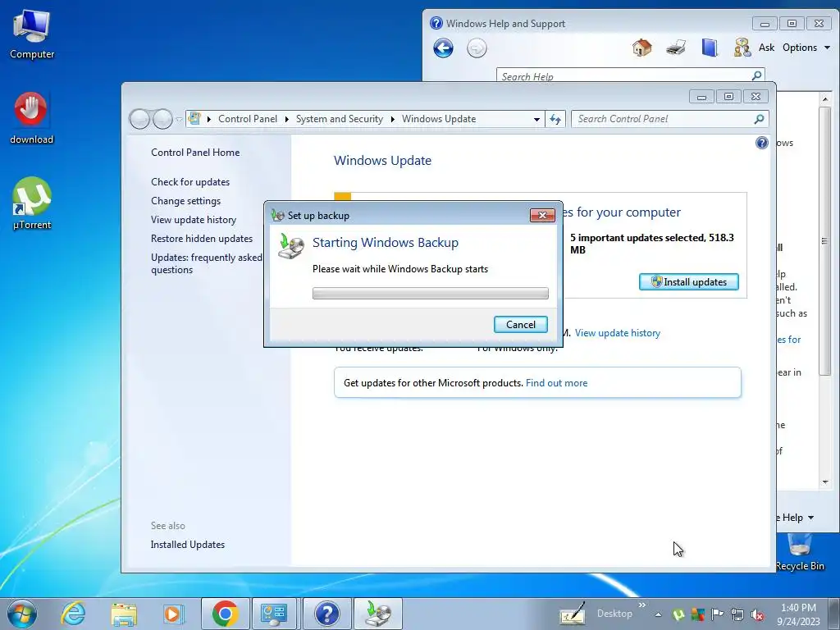Click the network tray icon

pyautogui.click(x=737, y=614)
